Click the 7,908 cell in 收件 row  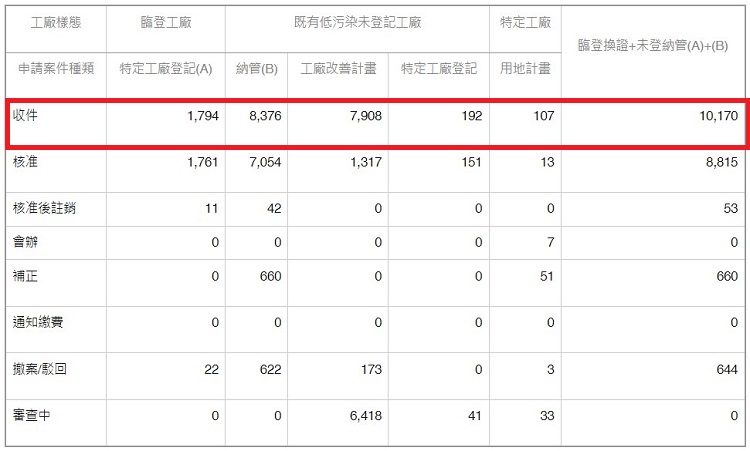(x=360, y=117)
